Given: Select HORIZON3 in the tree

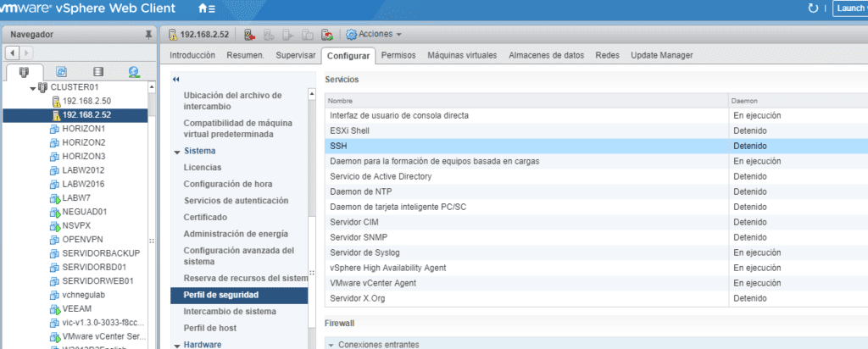Looking at the screenshot, I should 84,157.
